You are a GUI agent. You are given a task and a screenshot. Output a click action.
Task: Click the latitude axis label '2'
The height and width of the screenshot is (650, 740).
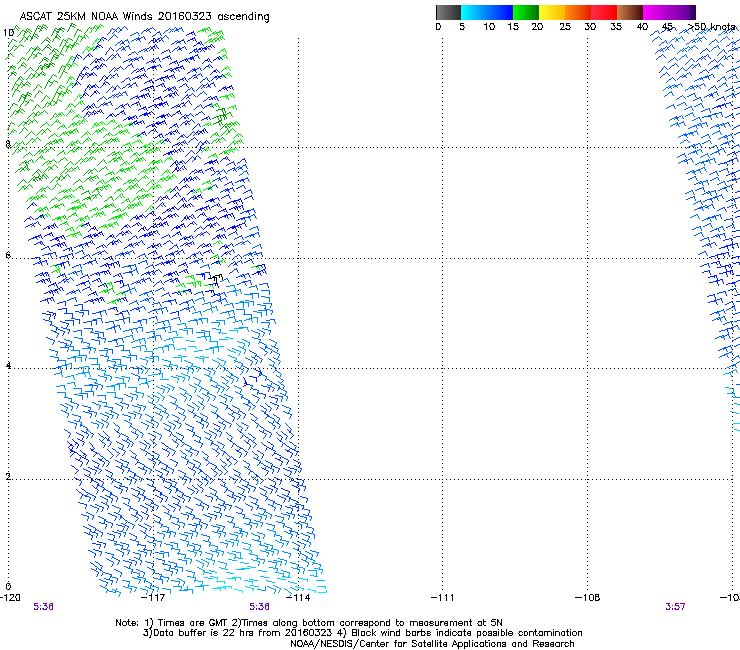click(8, 476)
